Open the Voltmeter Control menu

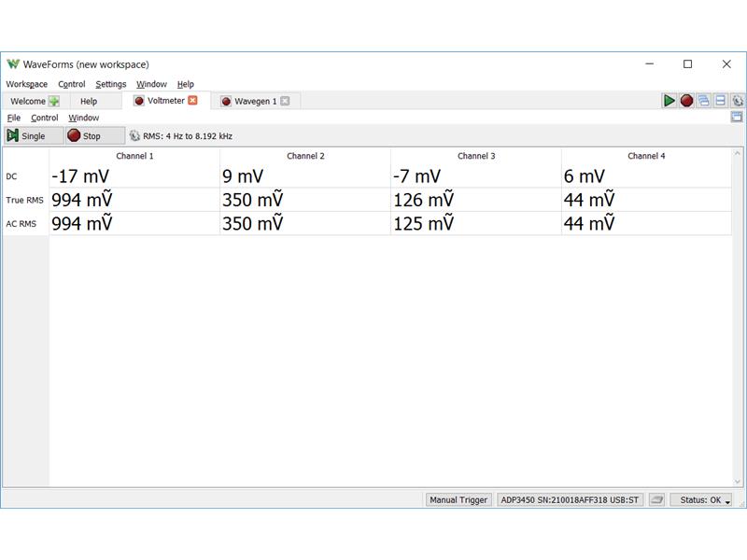(x=44, y=118)
